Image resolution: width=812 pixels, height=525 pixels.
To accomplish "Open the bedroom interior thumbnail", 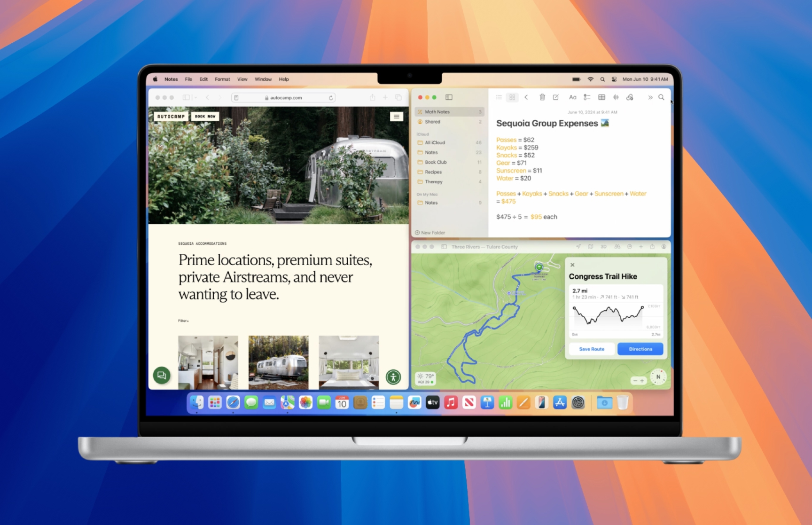I will (x=349, y=362).
